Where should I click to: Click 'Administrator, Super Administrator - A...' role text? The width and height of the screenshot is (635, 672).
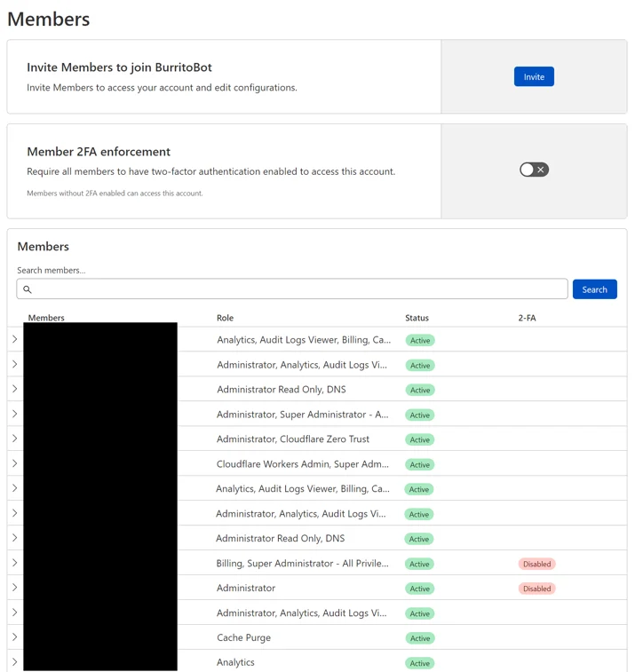[302, 415]
